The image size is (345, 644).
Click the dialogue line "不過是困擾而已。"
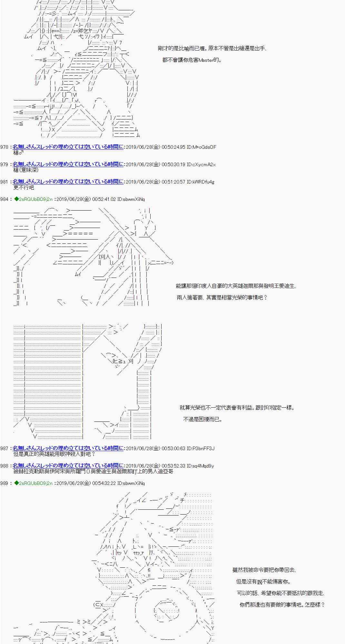click(202, 419)
